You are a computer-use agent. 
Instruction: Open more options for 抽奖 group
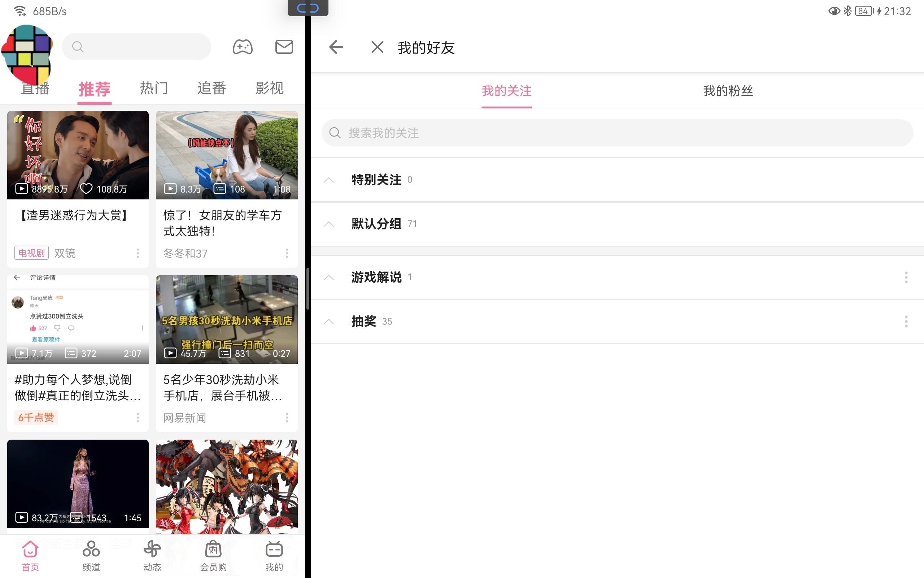click(906, 322)
